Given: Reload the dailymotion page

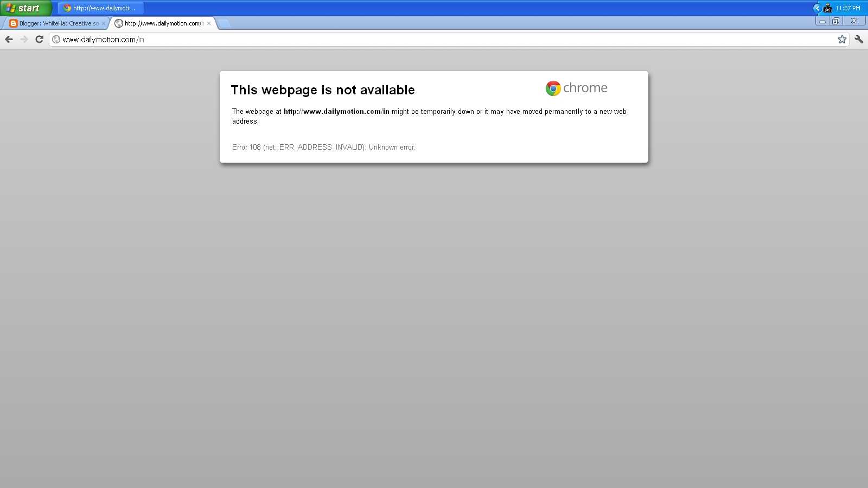Looking at the screenshot, I should (x=39, y=39).
